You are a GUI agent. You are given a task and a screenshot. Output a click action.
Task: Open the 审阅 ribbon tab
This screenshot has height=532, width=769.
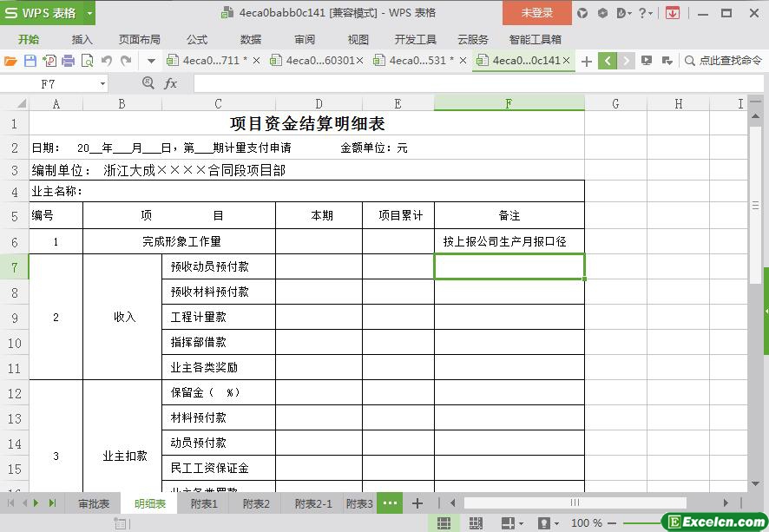pos(305,40)
